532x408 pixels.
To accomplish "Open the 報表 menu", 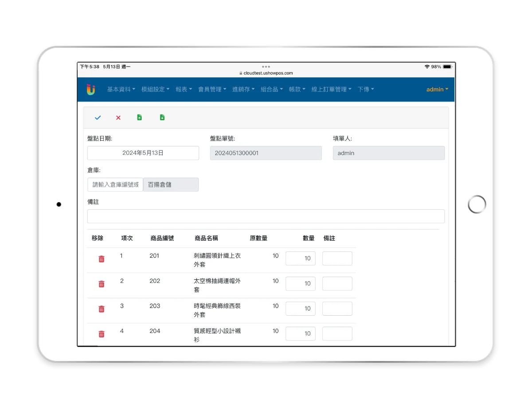I will (x=184, y=89).
